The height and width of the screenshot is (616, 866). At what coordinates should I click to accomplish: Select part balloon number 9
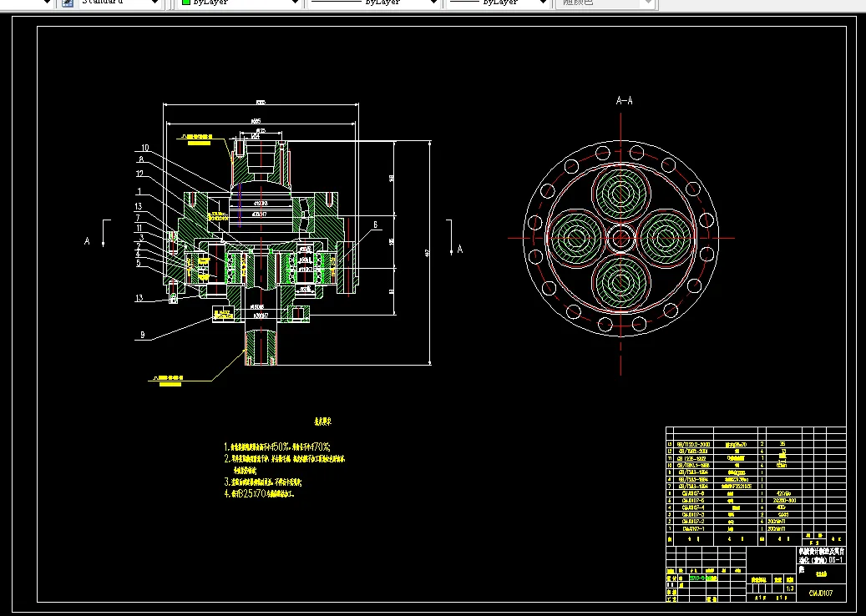(143, 335)
